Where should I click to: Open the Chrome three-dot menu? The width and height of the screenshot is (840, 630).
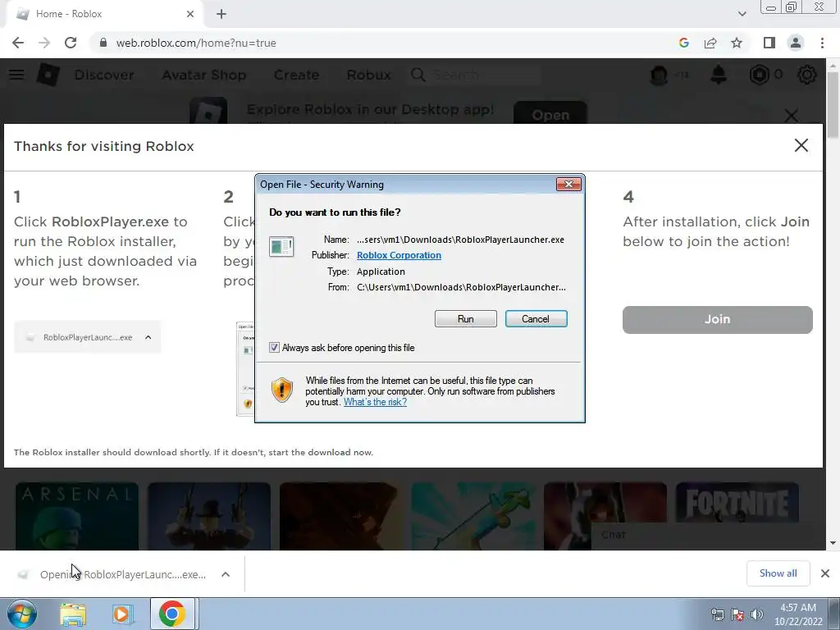822,43
